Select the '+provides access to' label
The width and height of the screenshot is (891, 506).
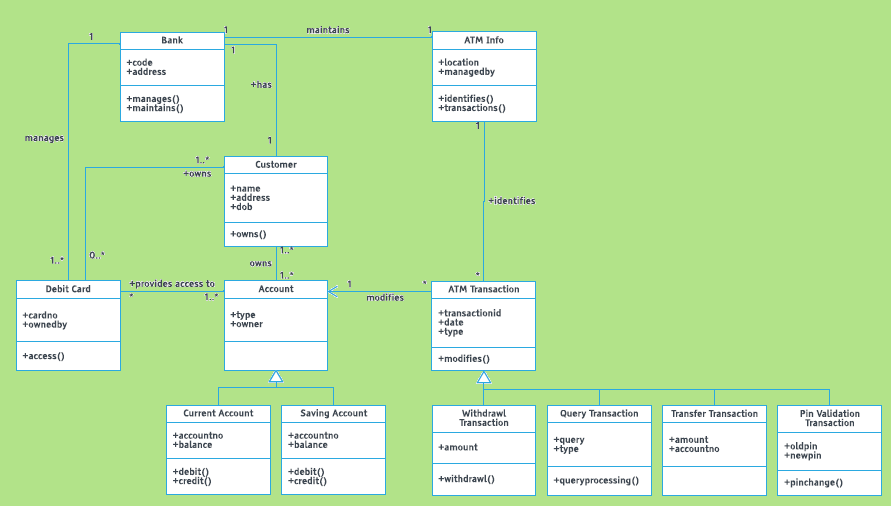[x=172, y=284]
